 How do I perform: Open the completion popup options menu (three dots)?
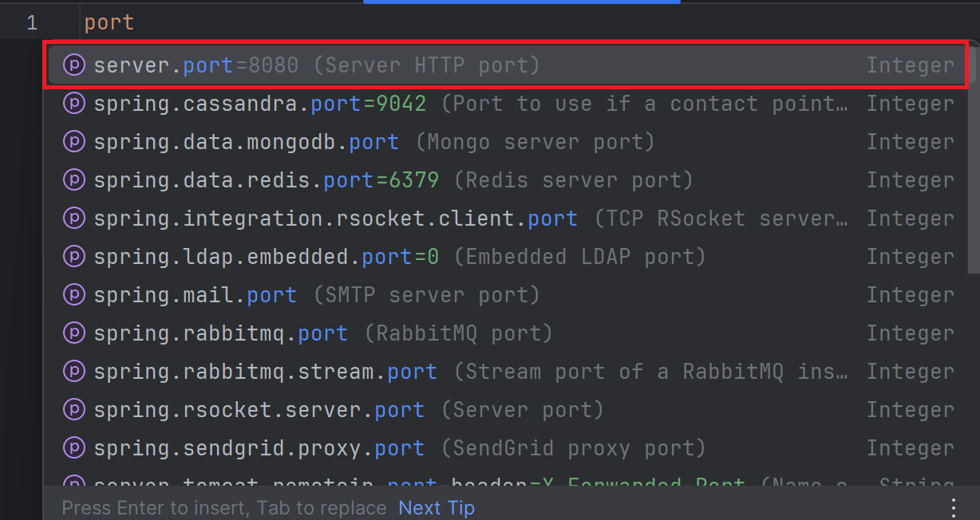pos(954,507)
